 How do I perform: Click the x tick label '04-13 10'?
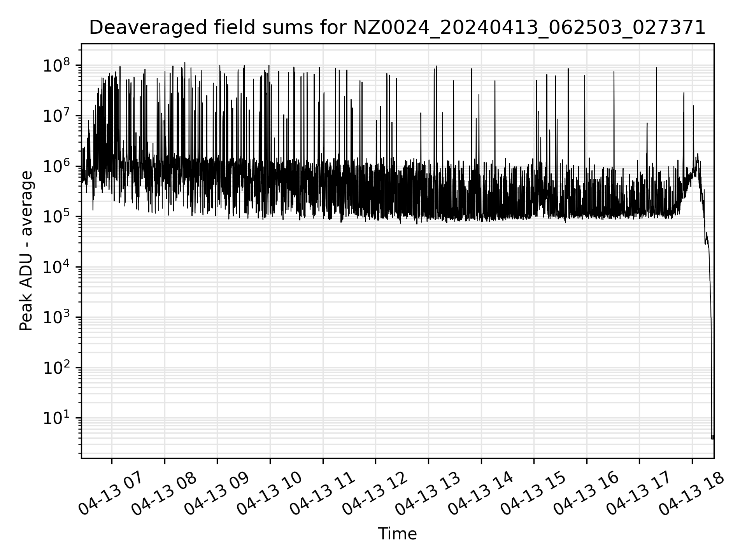(269, 494)
